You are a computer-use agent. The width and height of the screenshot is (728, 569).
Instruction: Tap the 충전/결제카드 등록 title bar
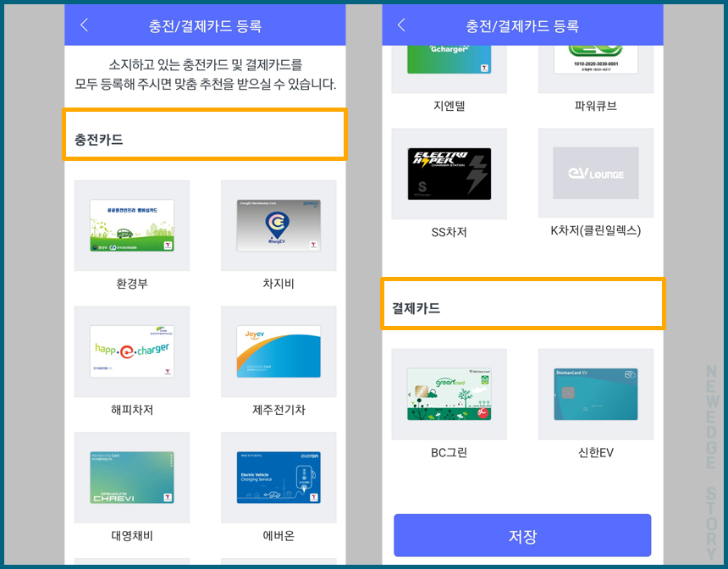click(x=204, y=25)
